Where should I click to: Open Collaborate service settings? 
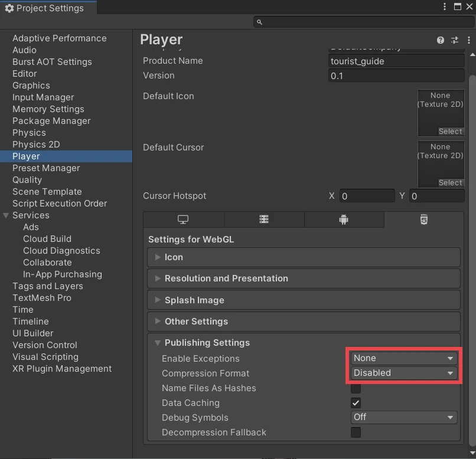[x=47, y=263]
